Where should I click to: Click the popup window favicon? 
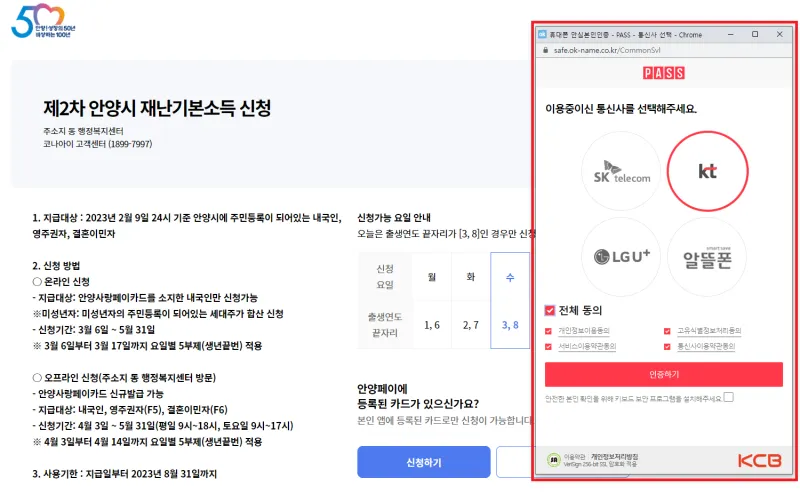point(542,35)
